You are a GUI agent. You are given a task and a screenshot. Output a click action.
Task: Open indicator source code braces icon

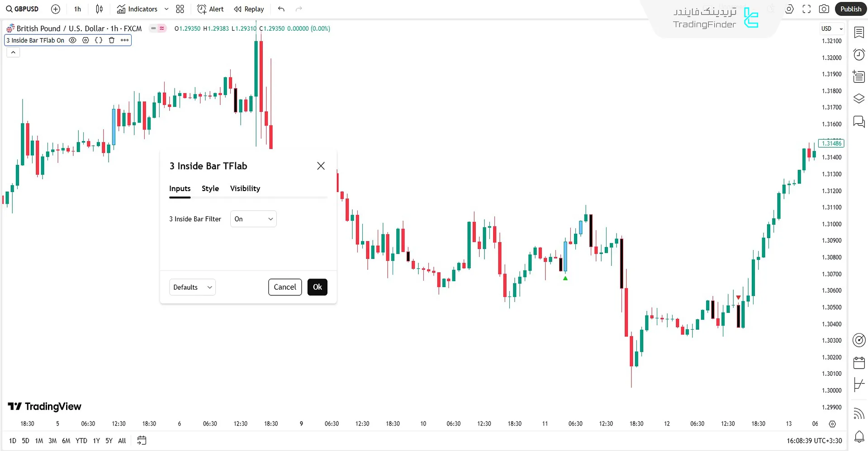tap(99, 40)
